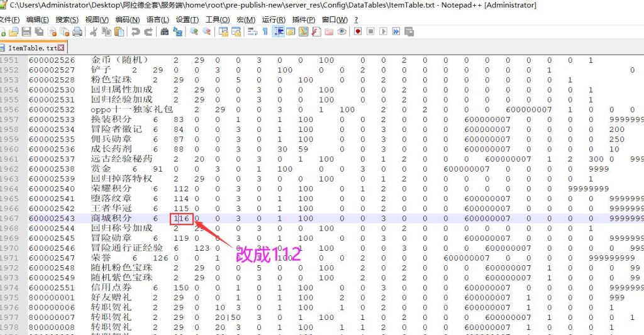The width and height of the screenshot is (644, 335).
Task: Click the item name 王者华冠
Action: point(111,209)
